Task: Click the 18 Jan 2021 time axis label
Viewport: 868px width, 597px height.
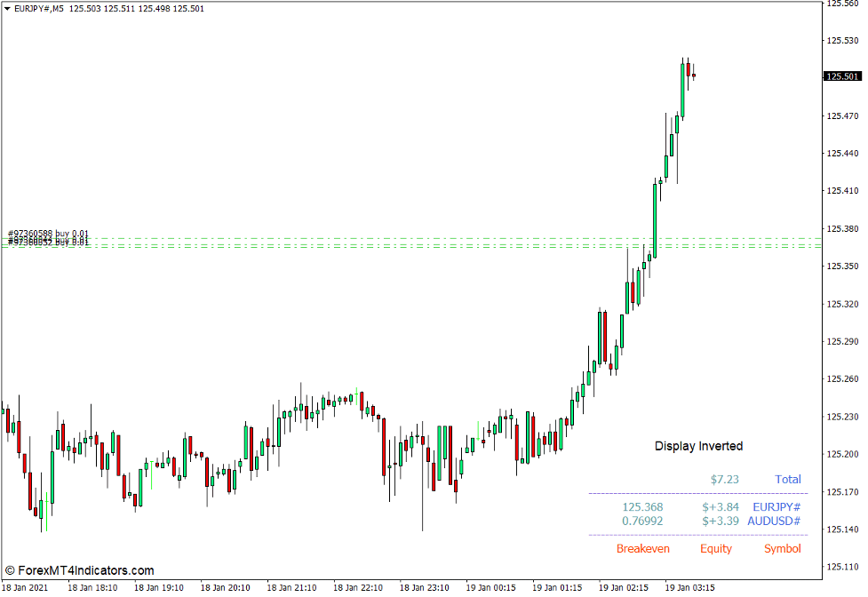Action: pyautogui.click(x=27, y=587)
